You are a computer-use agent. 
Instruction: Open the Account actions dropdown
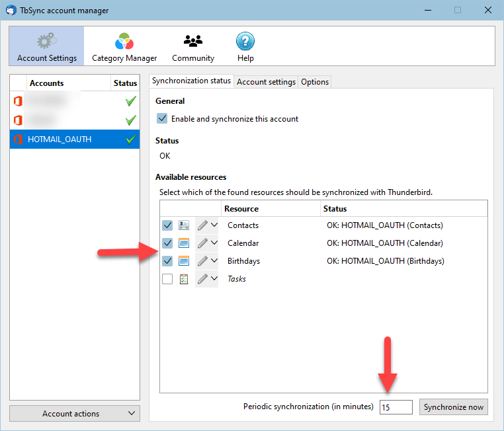click(75, 413)
